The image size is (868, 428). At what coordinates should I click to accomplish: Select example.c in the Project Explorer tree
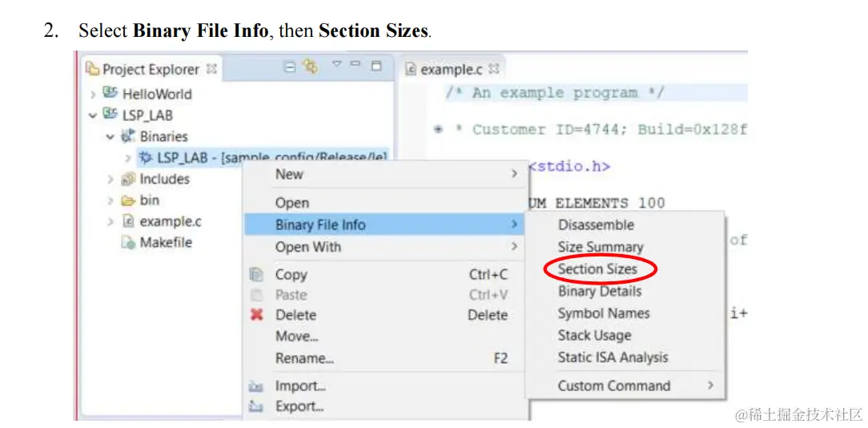tap(170, 221)
